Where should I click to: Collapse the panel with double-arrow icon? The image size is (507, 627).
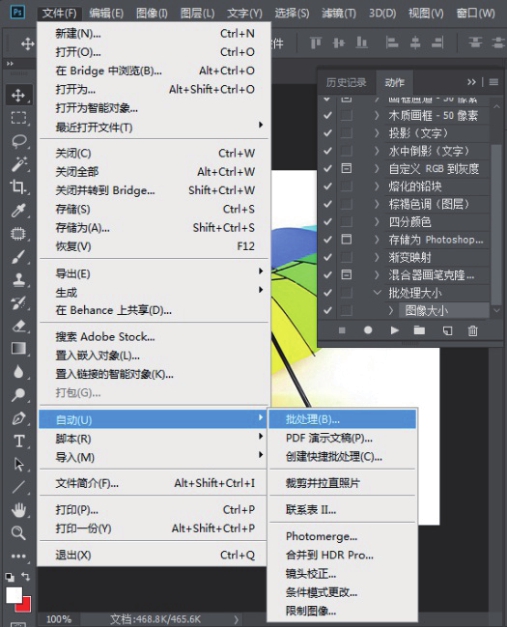(x=471, y=82)
